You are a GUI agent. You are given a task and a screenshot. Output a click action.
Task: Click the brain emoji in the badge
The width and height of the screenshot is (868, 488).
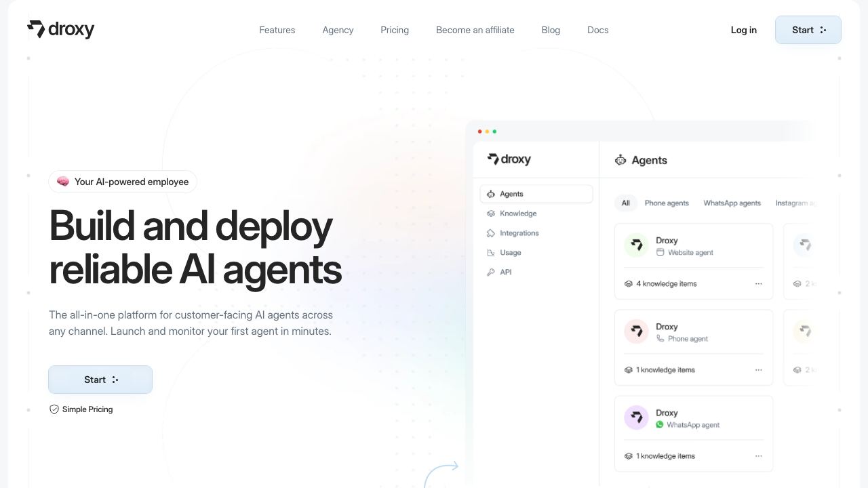(63, 182)
